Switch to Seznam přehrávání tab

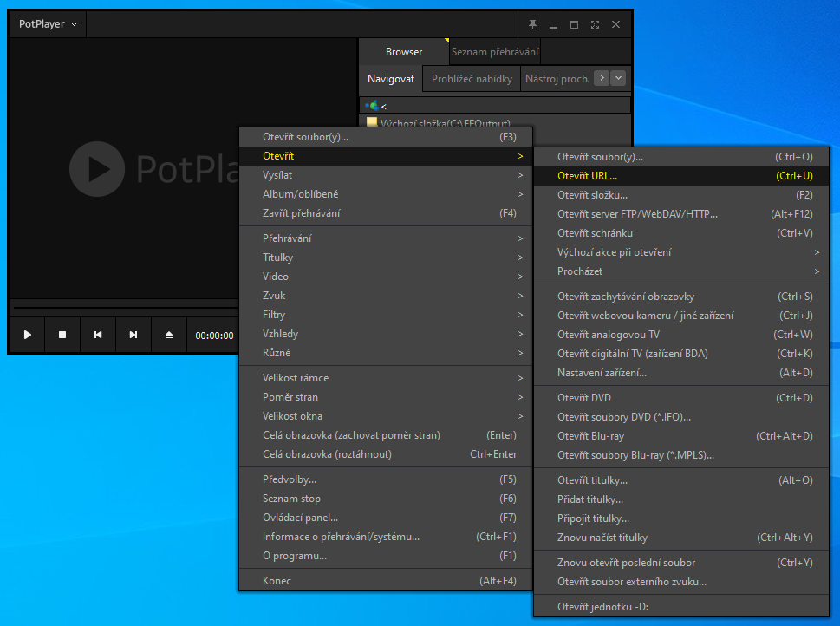click(x=494, y=52)
